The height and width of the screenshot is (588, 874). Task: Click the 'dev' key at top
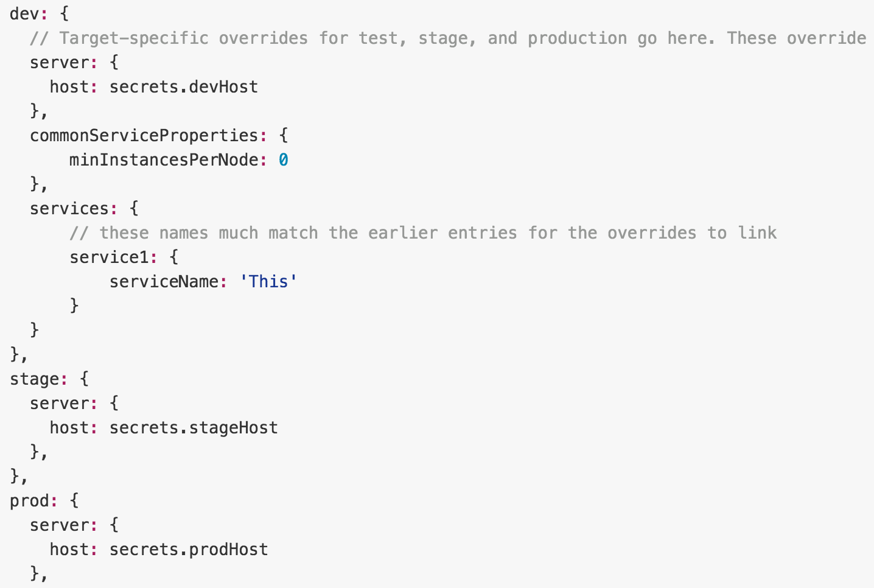point(24,13)
